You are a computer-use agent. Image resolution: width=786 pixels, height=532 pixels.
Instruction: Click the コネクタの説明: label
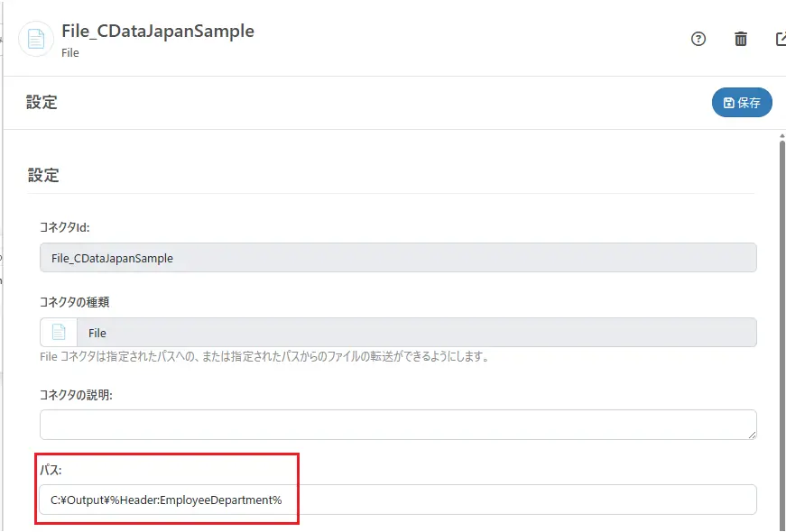(76, 394)
